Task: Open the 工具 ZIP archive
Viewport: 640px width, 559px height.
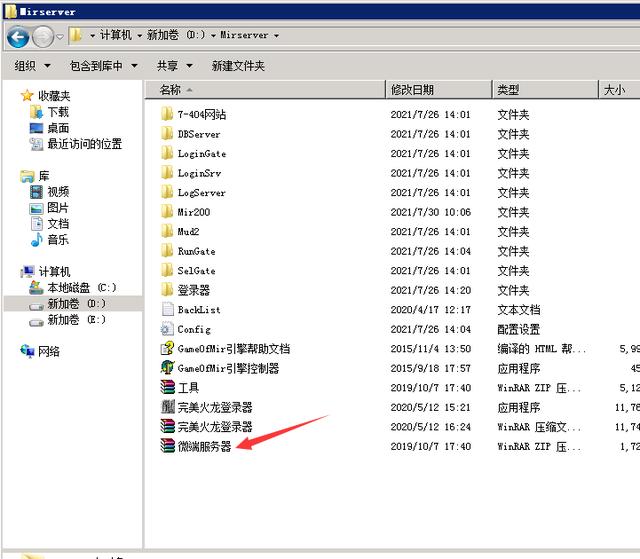Action: click(x=188, y=388)
